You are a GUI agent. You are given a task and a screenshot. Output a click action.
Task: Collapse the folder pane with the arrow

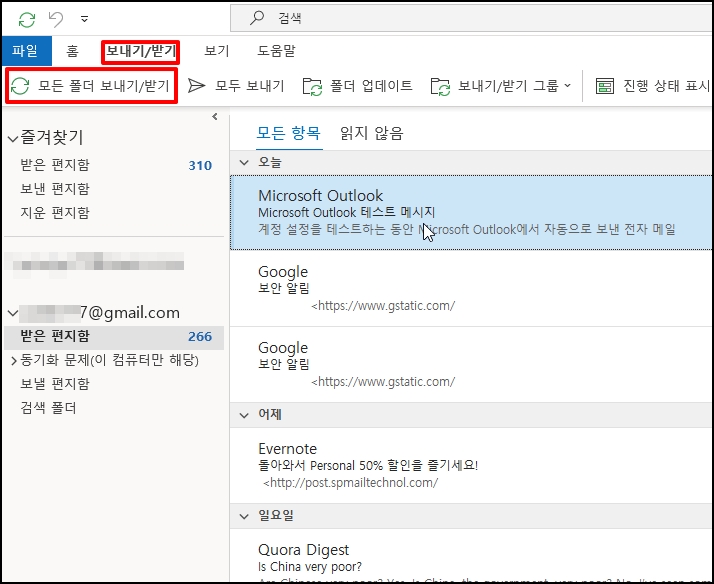[214, 117]
